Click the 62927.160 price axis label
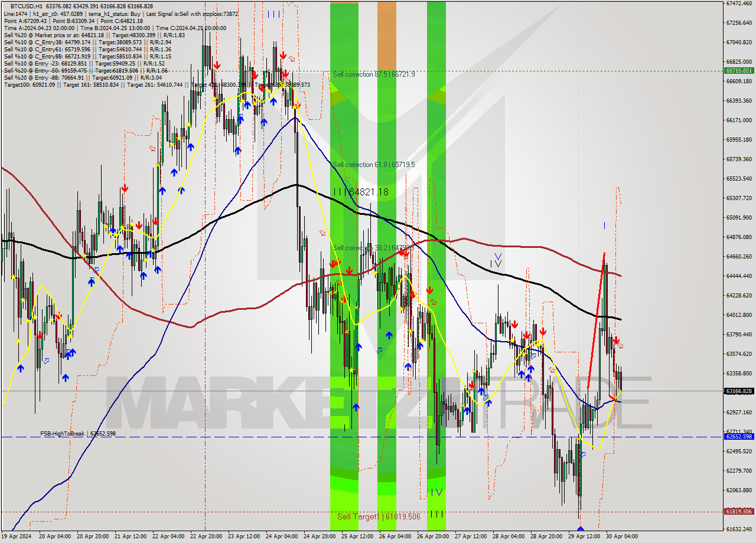The image size is (756, 543). coord(739,412)
